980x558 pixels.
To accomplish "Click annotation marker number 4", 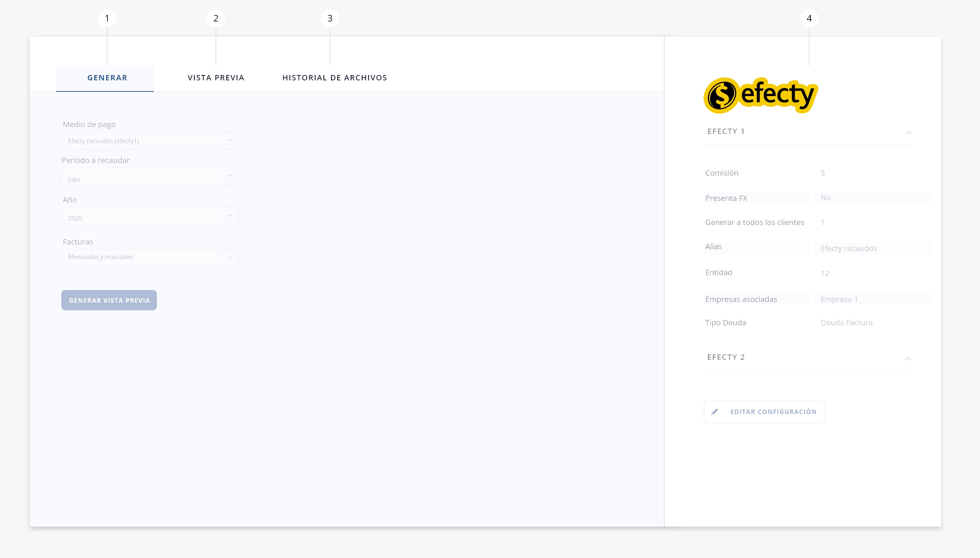I will (808, 18).
